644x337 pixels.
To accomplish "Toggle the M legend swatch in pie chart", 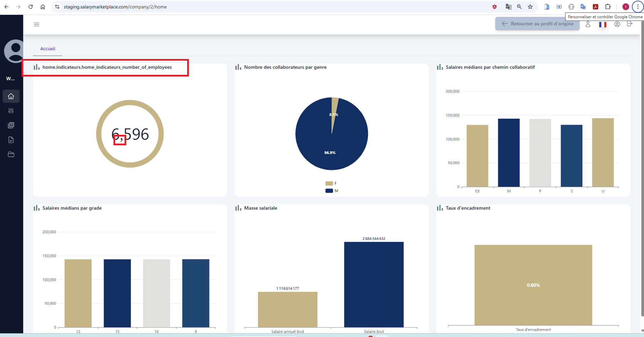I will [x=329, y=191].
